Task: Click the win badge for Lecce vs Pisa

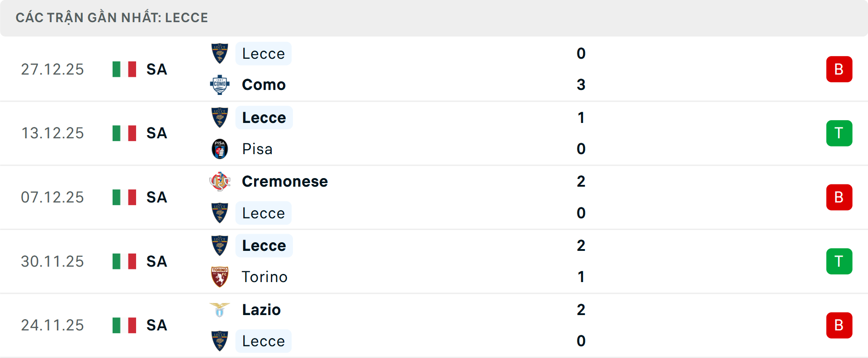Action: [839, 133]
